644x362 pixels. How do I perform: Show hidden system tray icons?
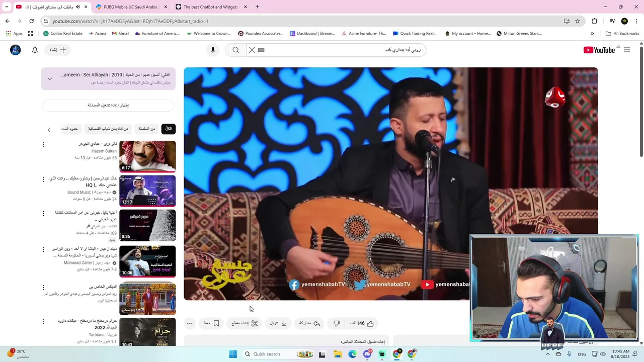(547, 354)
